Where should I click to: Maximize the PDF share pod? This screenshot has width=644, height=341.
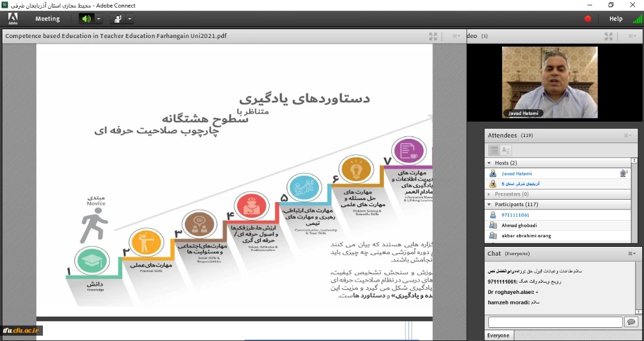pyautogui.click(x=433, y=36)
